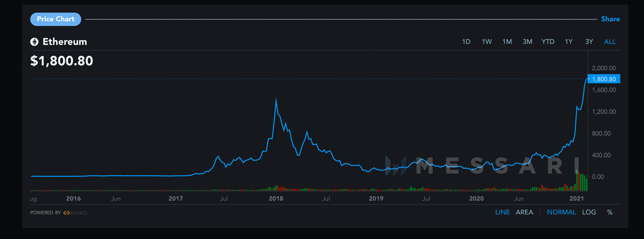Show year-to-date with YTD
Viewport: 644px width, 239px height.
[x=548, y=42]
